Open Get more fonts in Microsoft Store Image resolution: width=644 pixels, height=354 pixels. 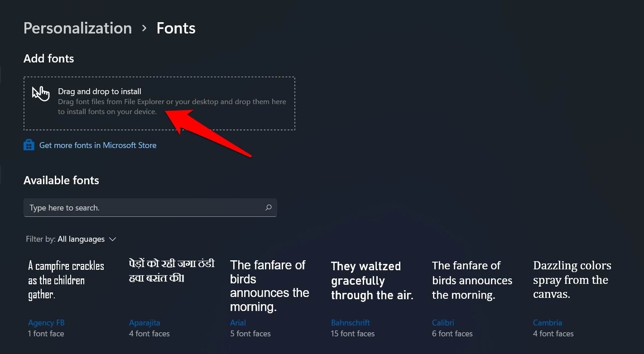tap(98, 145)
